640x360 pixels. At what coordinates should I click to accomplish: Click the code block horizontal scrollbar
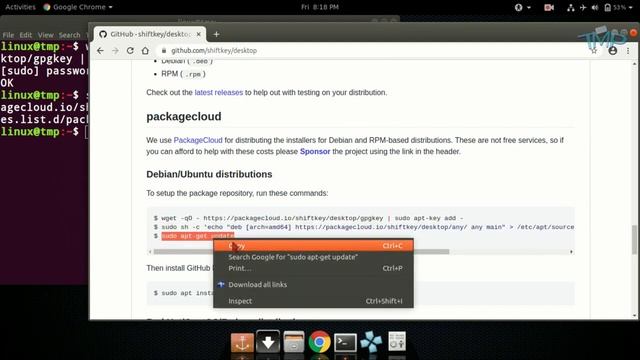301,252
